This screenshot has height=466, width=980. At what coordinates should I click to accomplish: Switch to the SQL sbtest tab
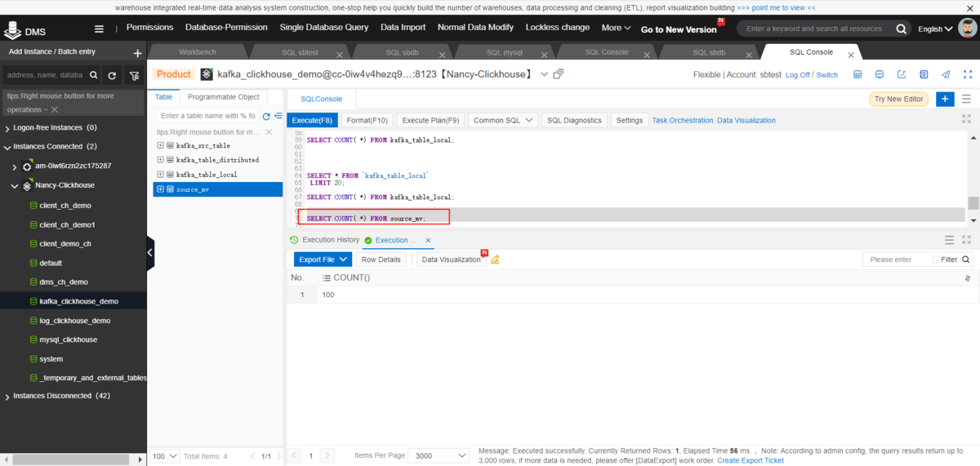pos(300,52)
